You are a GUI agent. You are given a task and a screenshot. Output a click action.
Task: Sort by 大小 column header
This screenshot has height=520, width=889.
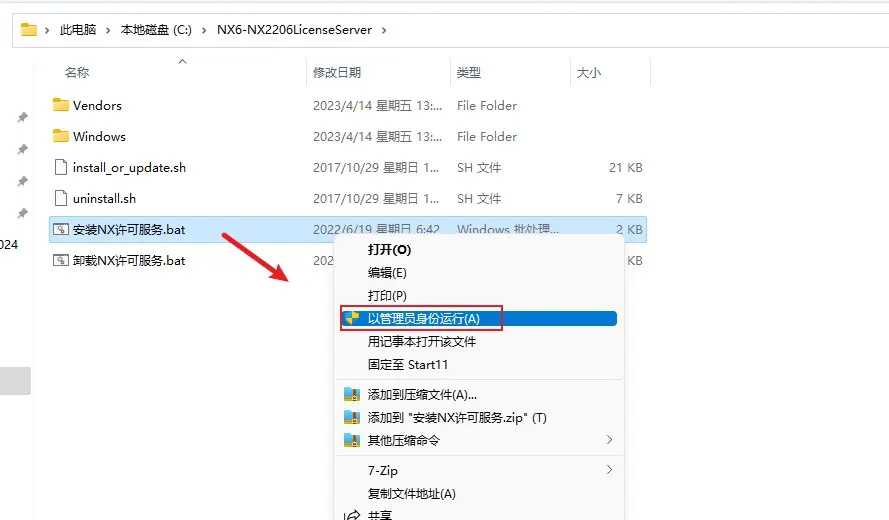[x=589, y=73]
